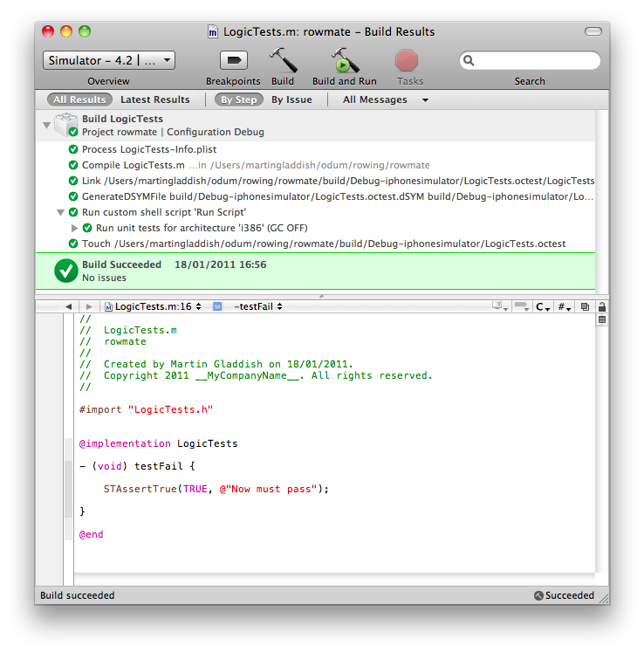Collapse the Build LogicTests group
This screenshot has width=644, height=652.
(x=46, y=126)
